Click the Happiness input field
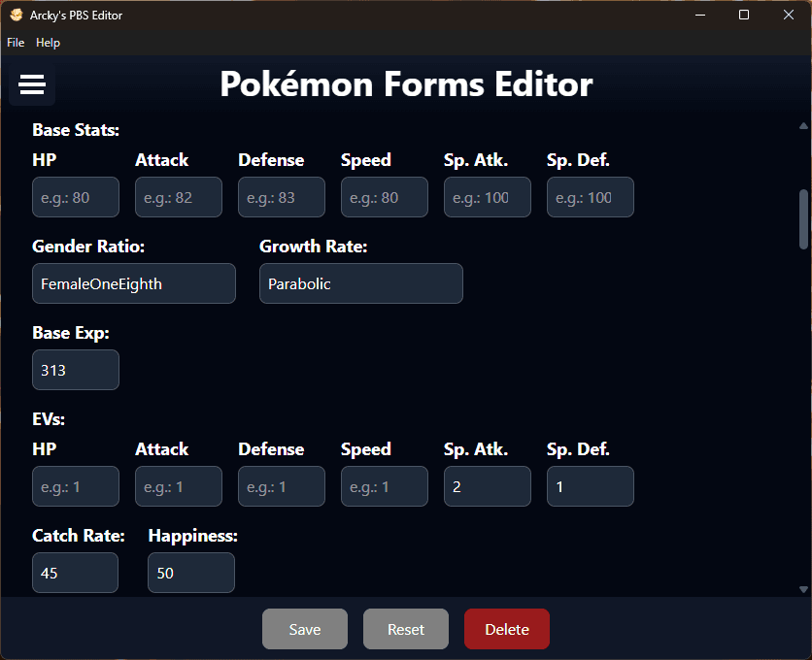Screen dimensions: 812x660 click(x=191, y=573)
